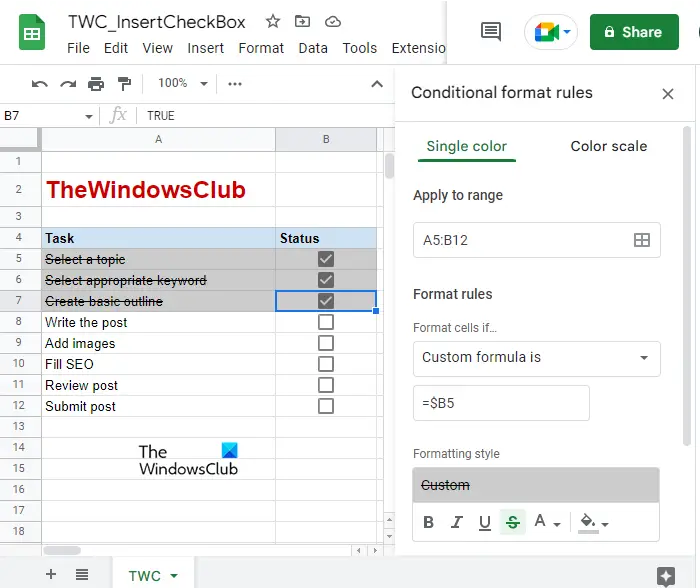
Task: Open the Explore button
Action: coord(666,576)
